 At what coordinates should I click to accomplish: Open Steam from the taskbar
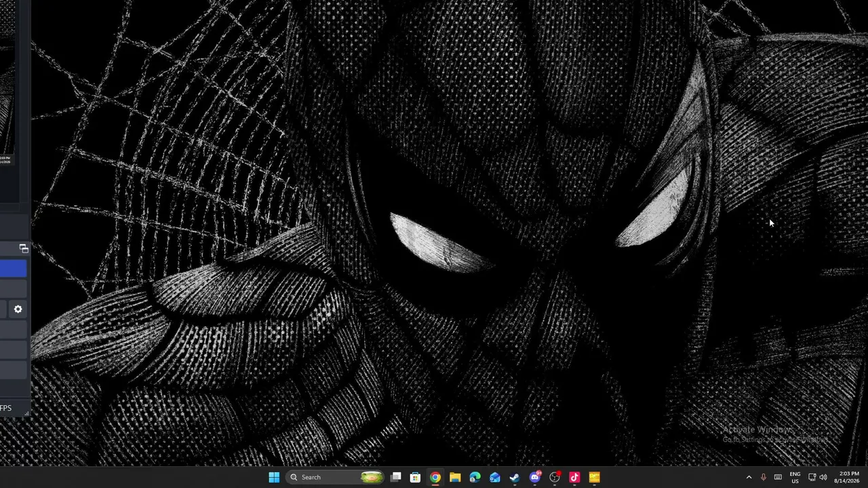pyautogui.click(x=515, y=477)
